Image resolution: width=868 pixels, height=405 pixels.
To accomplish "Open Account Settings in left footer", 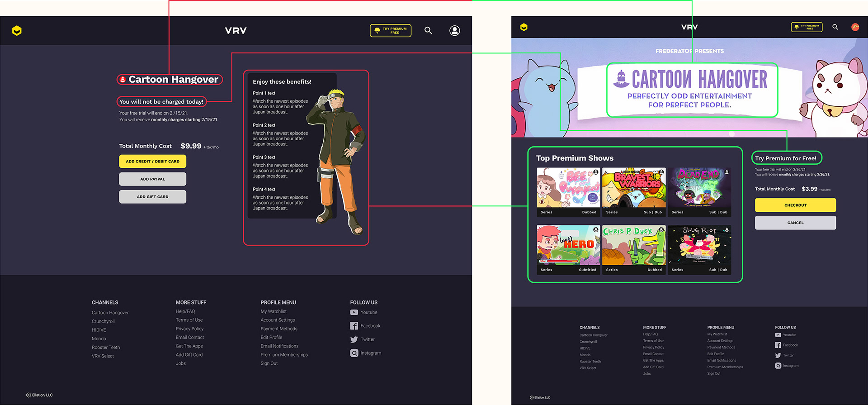I will pos(278,320).
